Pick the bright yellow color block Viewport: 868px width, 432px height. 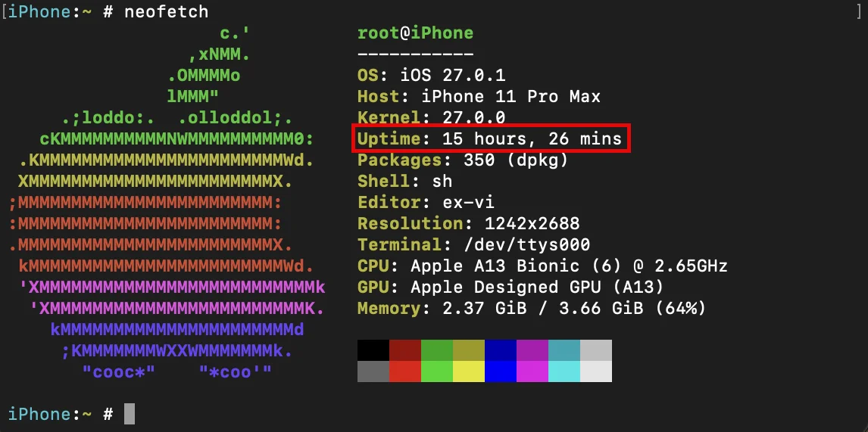click(x=469, y=371)
